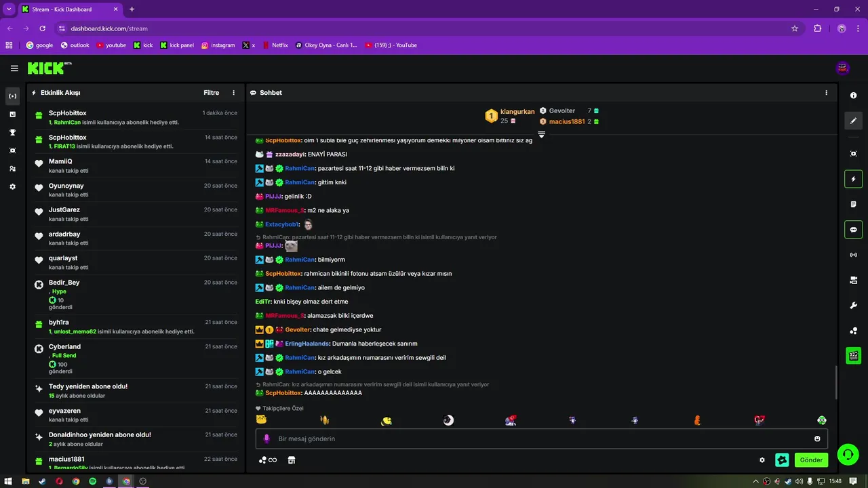The width and height of the screenshot is (868, 488).
Task: Open the info icon in right sidebar
Action: (x=854, y=96)
